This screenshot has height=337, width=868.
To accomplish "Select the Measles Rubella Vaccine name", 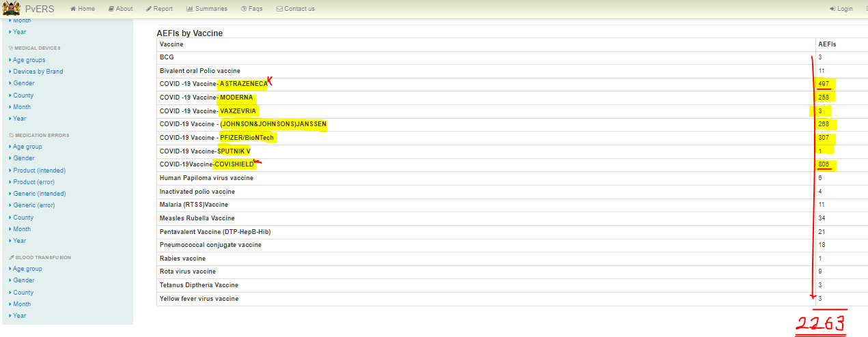I will click(x=197, y=218).
